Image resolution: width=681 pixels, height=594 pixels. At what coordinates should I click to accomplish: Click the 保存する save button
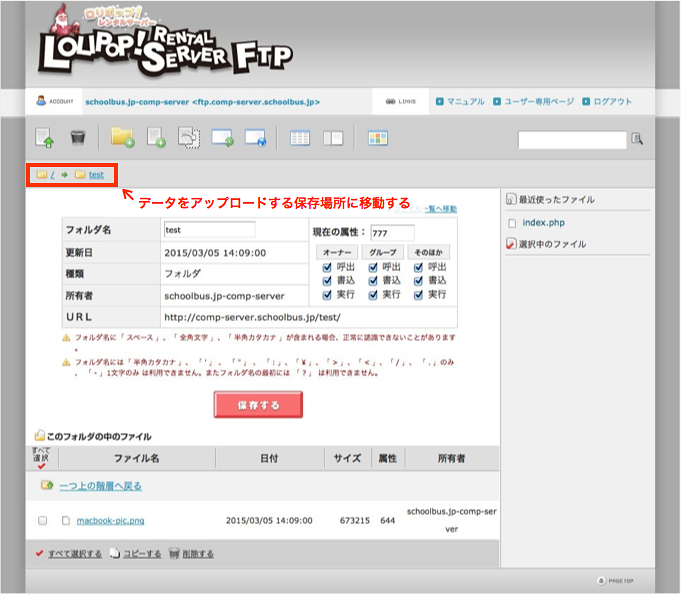pyautogui.click(x=258, y=405)
